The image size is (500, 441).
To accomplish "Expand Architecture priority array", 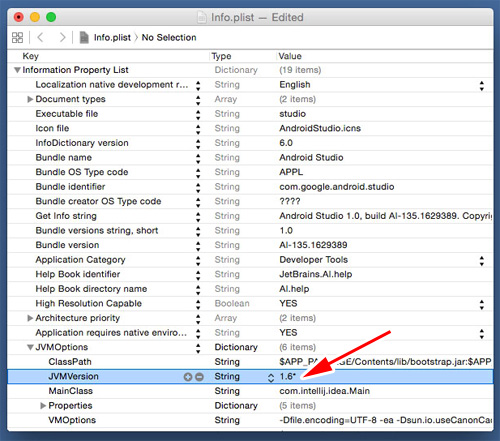I will (30, 318).
